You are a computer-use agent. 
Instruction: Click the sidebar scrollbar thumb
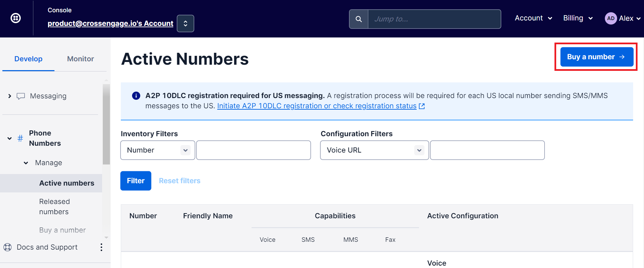106,124
